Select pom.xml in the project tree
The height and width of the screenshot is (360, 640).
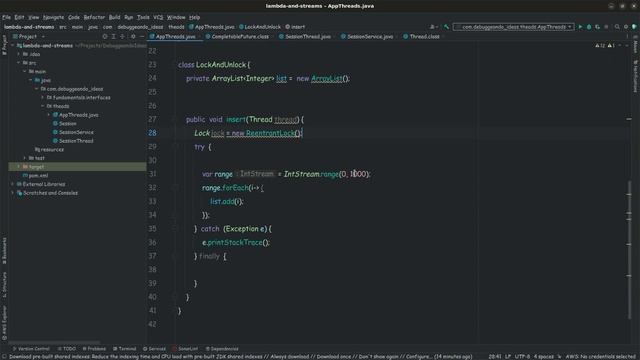point(38,176)
